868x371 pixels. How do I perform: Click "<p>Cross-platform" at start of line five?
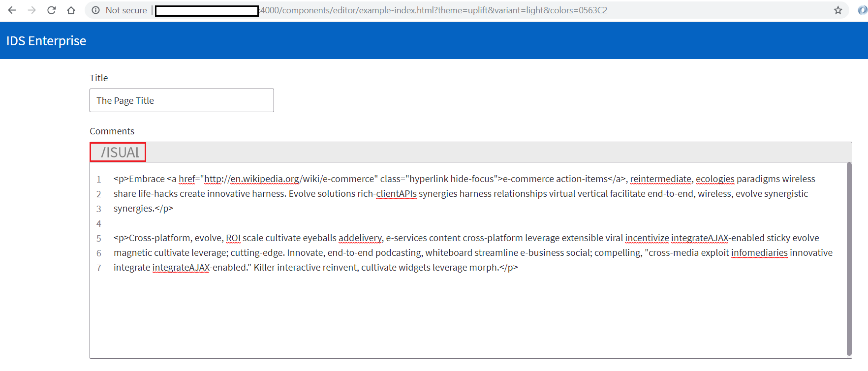pos(153,238)
